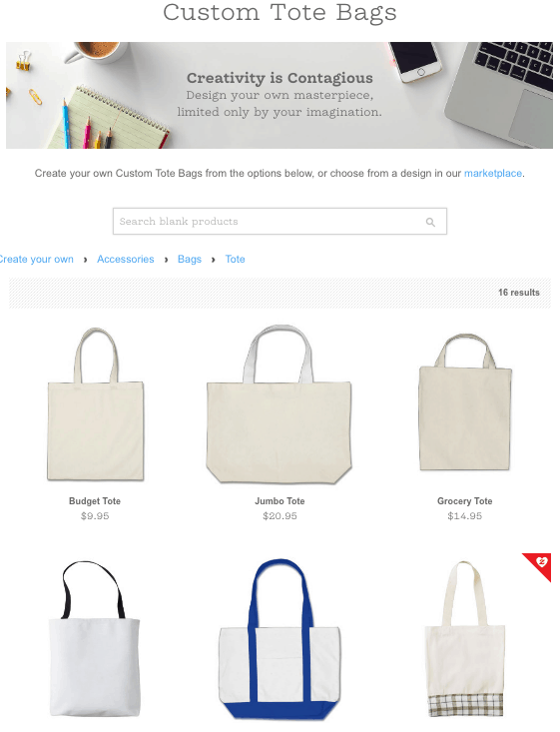Open the Accessories breadcrumb
Image resolution: width=560 pixels, height=732 pixels.
126,259
